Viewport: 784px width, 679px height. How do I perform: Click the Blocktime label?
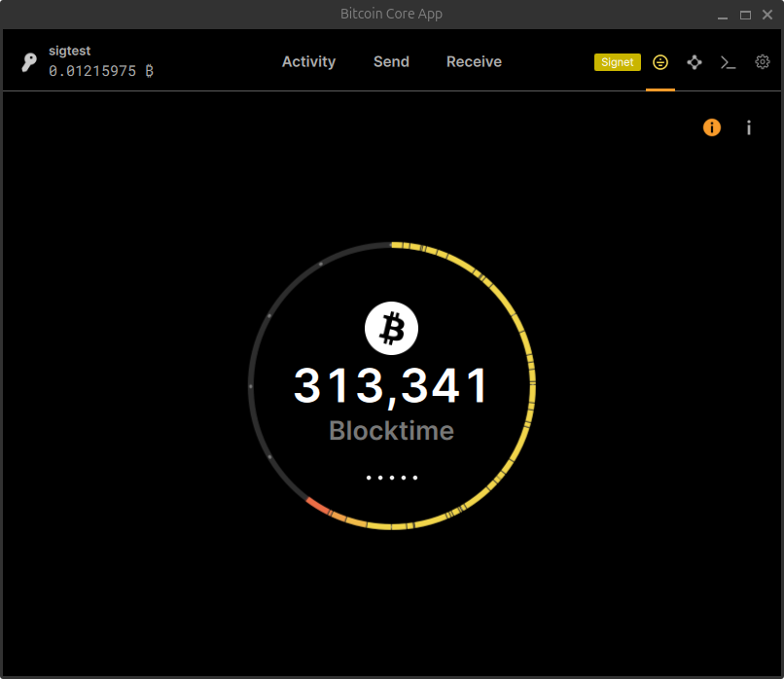(391, 431)
